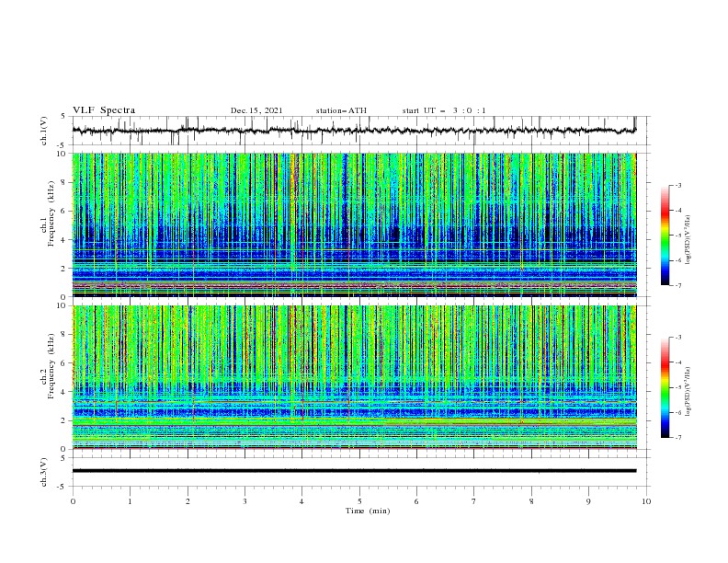Click the ch.2 Frequency (kHz) axis label
The width and height of the screenshot is (728, 563).
(x=47, y=366)
